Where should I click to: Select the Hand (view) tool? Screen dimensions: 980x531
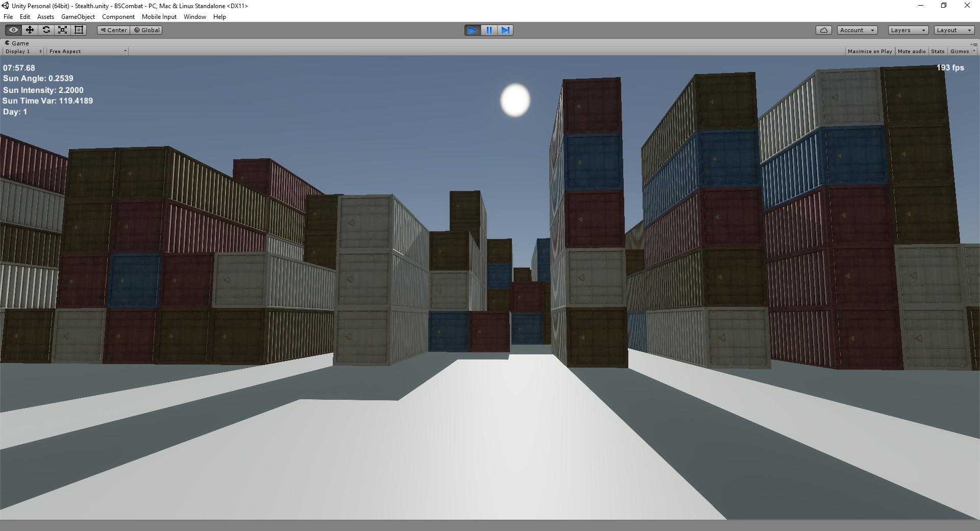pos(13,30)
